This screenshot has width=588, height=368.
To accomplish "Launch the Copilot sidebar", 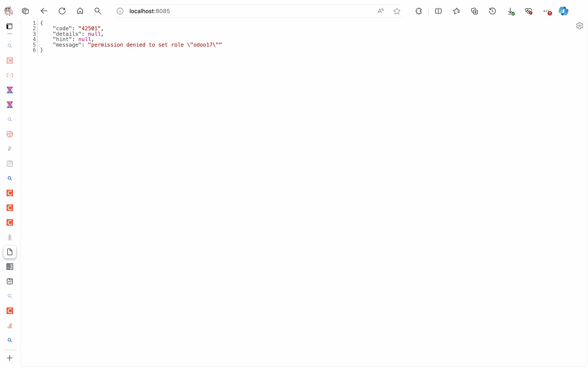I will pos(563,11).
